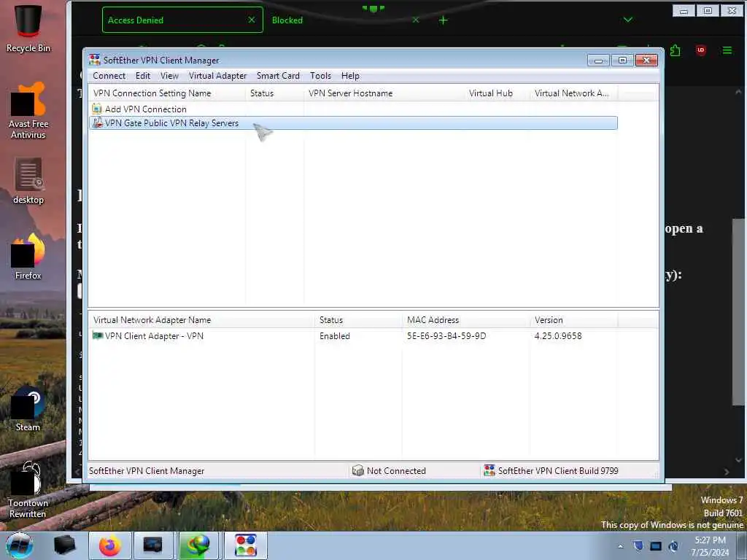The image size is (747, 560).
Task: Click the uBlock Origin shield icon
Action: tap(701, 50)
